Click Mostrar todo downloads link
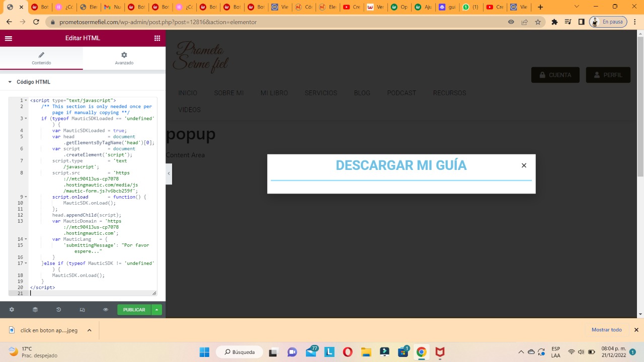Viewport: 644px width, 362px height. click(606, 330)
